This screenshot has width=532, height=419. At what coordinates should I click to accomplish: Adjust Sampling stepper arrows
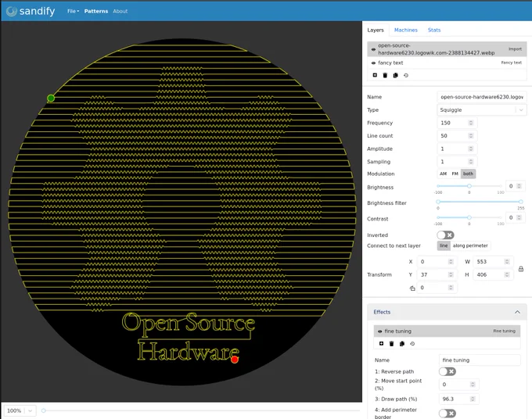click(x=471, y=161)
